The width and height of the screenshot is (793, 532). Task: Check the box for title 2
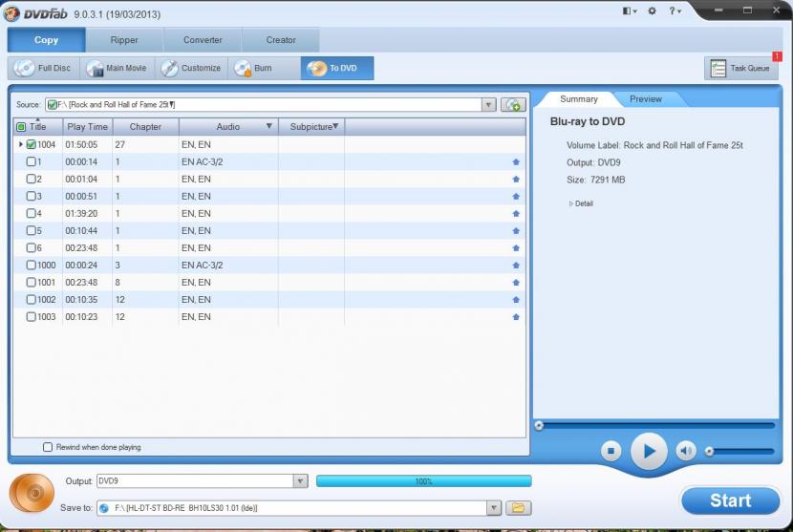coord(31,179)
